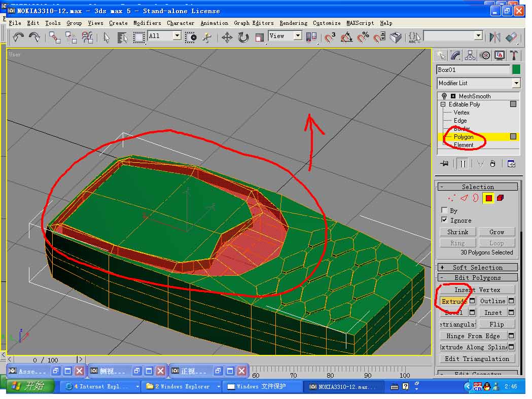This screenshot has width=532, height=399.
Task: Open the Utilities hammer panel tab
Action: [514, 55]
